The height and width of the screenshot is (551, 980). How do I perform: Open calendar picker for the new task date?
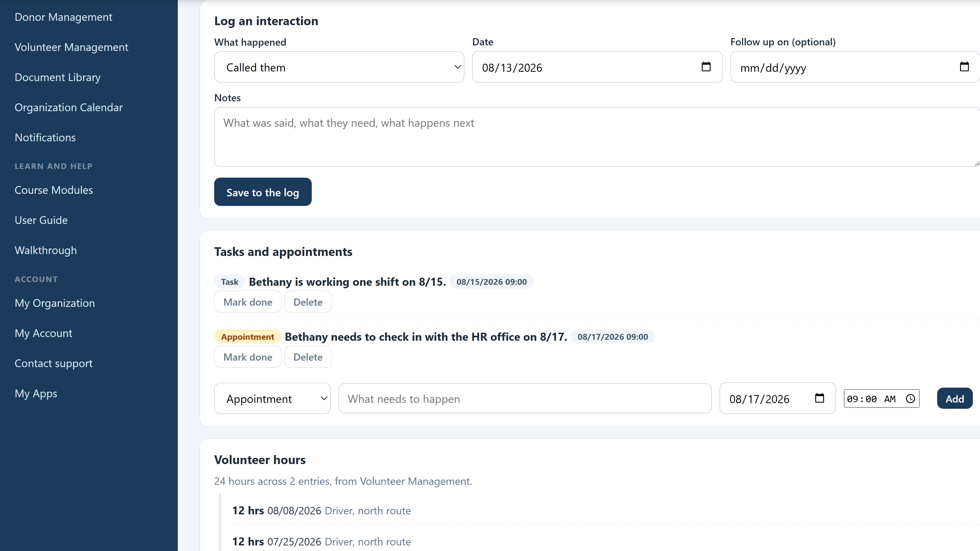point(819,398)
